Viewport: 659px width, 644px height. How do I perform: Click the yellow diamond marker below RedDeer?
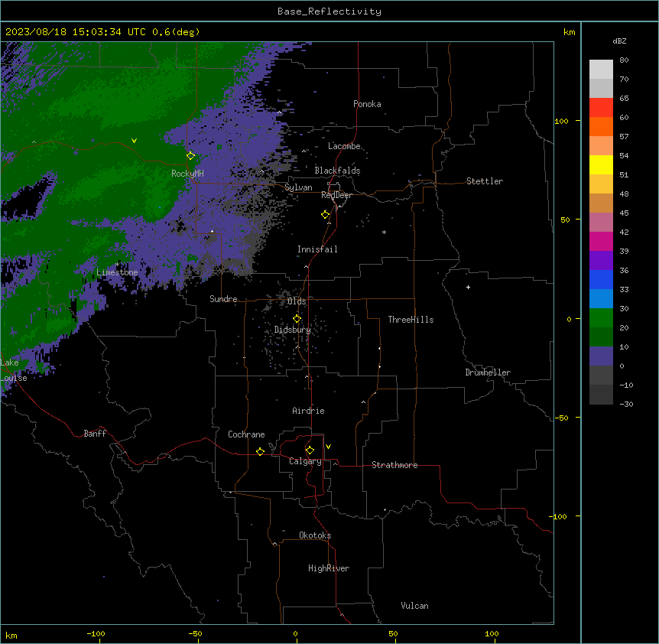click(x=325, y=214)
